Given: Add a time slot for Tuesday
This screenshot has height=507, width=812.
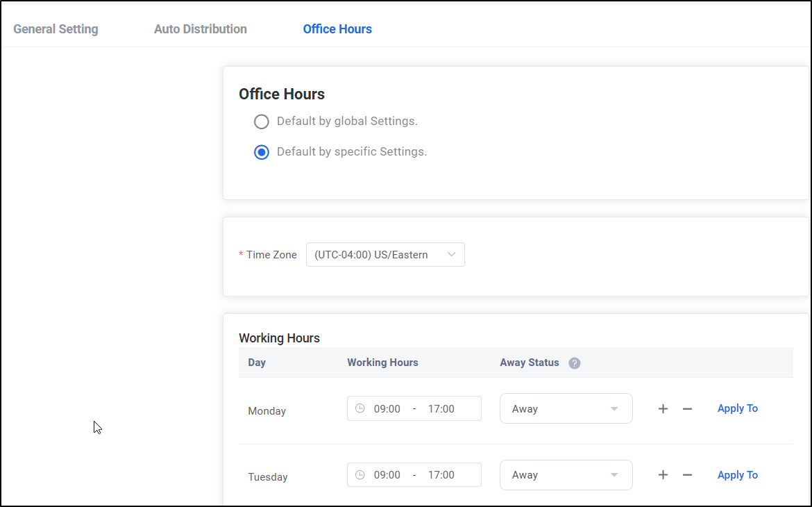Looking at the screenshot, I should 663,475.
